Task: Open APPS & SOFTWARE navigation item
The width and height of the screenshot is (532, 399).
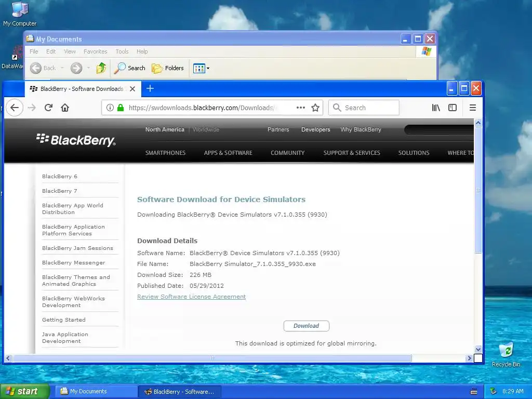Action: [x=228, y=153]
